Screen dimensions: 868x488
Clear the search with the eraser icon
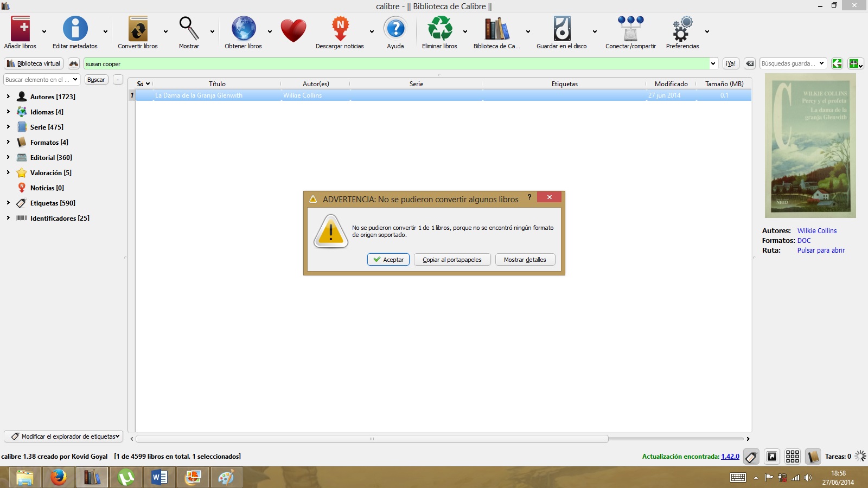tap(750, 63)
